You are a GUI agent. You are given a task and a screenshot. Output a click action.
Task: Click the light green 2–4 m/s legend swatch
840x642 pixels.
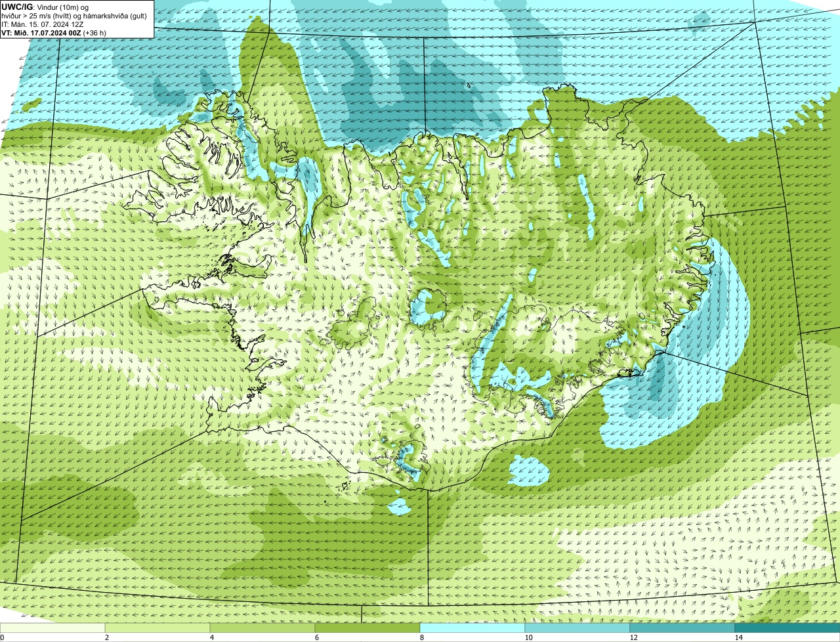157,628
